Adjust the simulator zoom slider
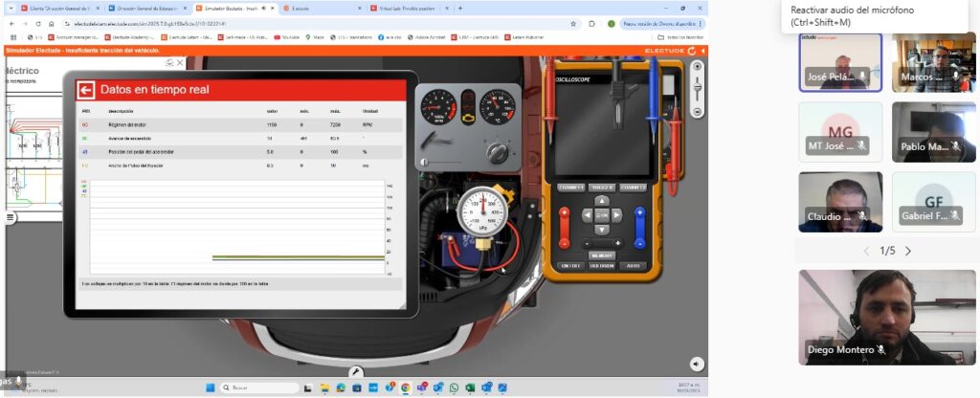 pyautogui.click(x=697, y=88)
